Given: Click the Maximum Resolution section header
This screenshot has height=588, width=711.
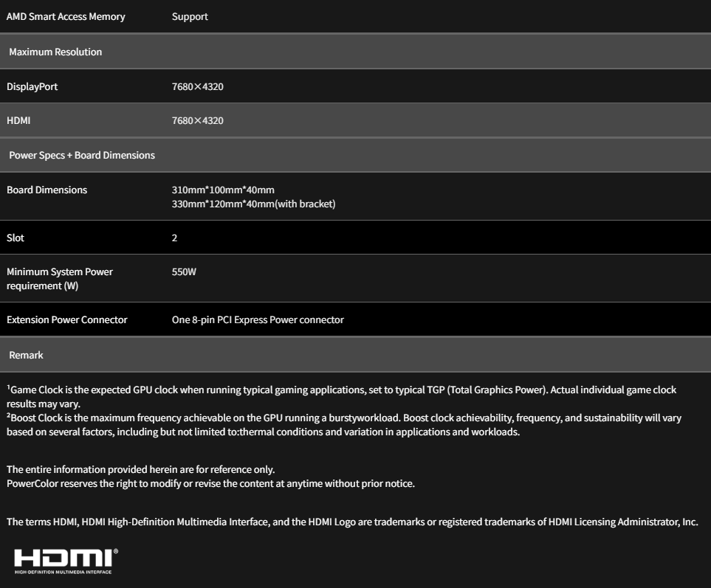Looking at the screenshot, I should pyautogui.click(x=55, y=52).
